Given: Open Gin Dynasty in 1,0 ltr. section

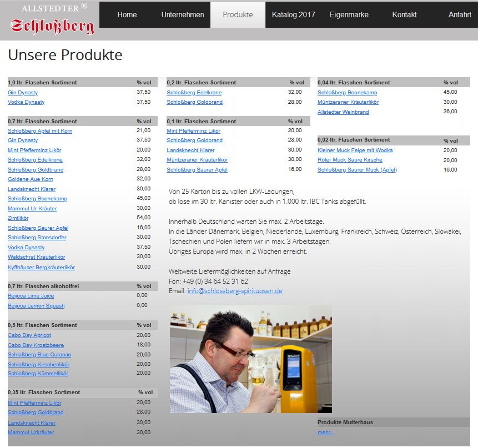Looking at the screenshot, I should pos(23,93).
